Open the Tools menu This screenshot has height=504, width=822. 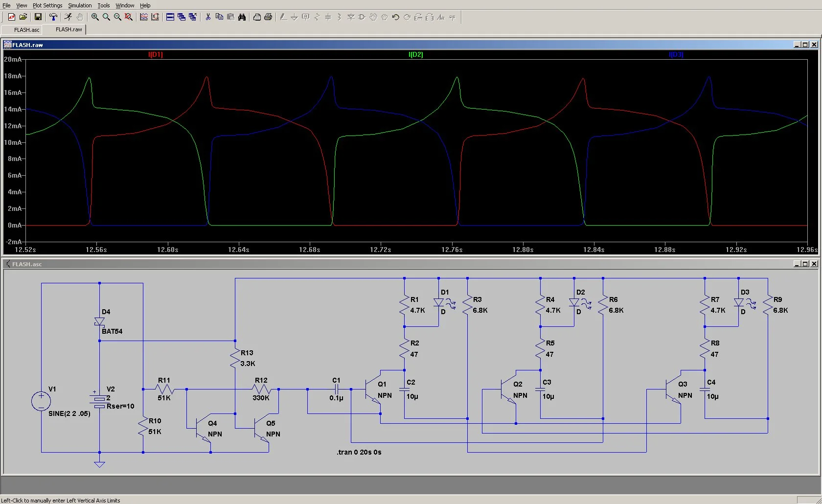pyautogui.click(x=104, y=5)
